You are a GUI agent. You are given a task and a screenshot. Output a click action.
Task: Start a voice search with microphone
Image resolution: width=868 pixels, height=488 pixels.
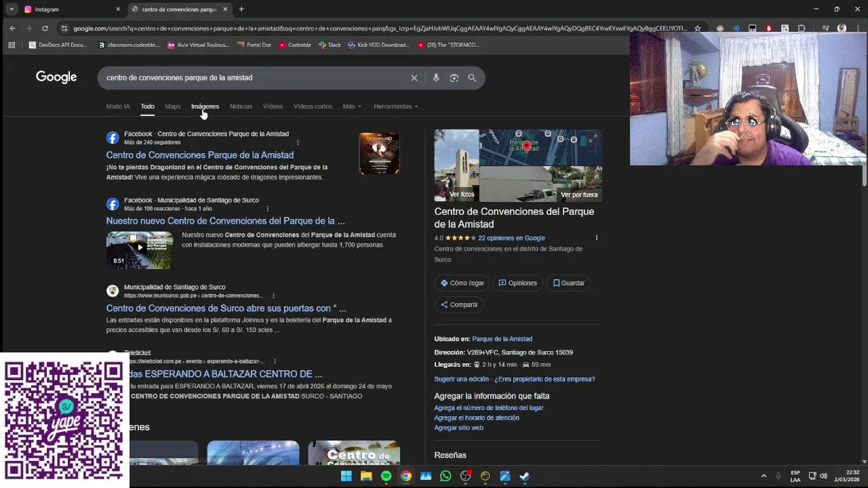(x=436, y=78)
